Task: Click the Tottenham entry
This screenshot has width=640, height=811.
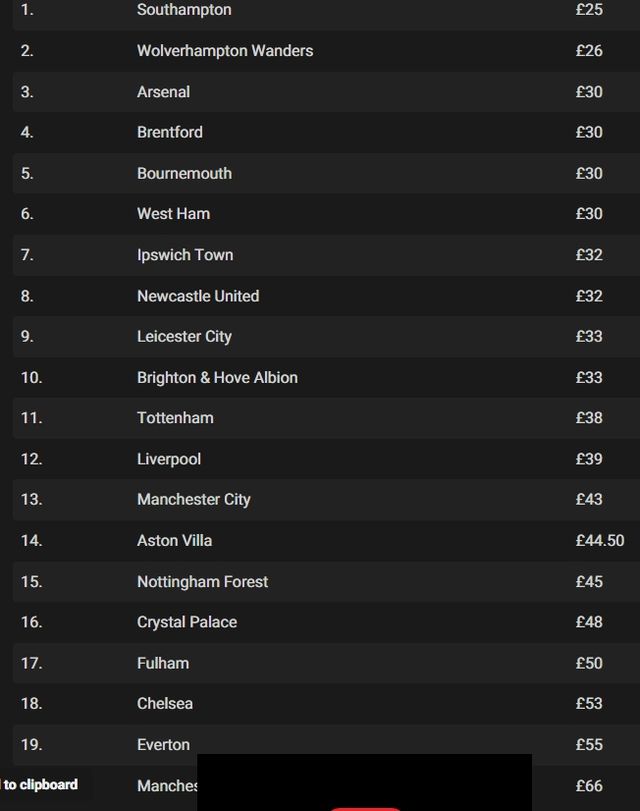Action: 175,418
